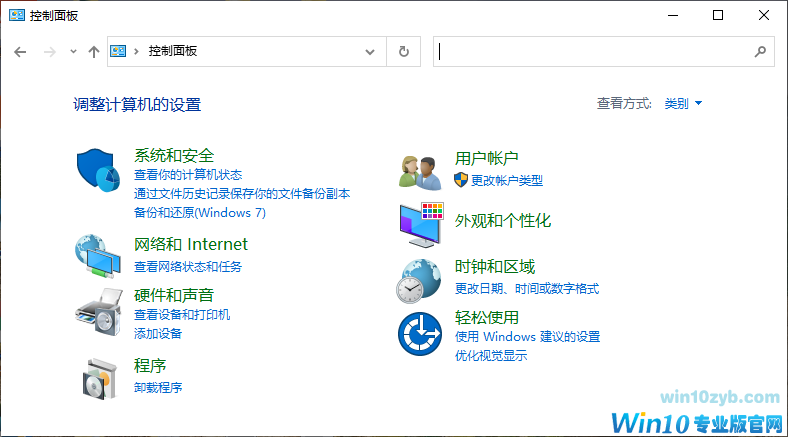Open the Programs disc icon
The width and height of the screenshot is (788, 437).
click(100, 379)
